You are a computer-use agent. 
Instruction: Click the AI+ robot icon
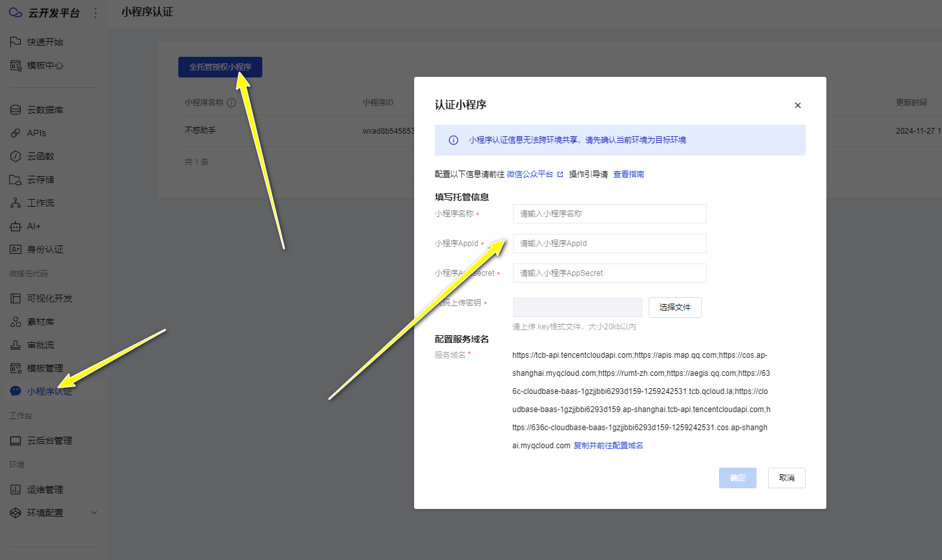16,226
